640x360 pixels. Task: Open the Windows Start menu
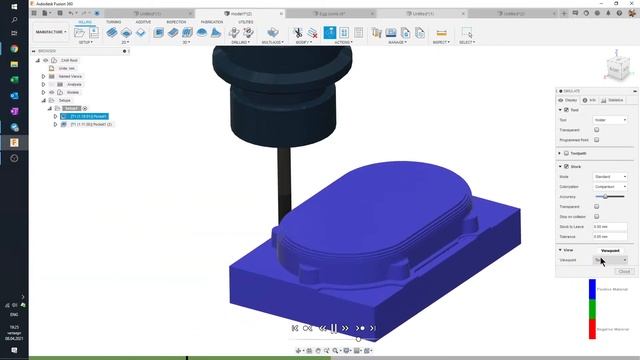tap(14, 7)
